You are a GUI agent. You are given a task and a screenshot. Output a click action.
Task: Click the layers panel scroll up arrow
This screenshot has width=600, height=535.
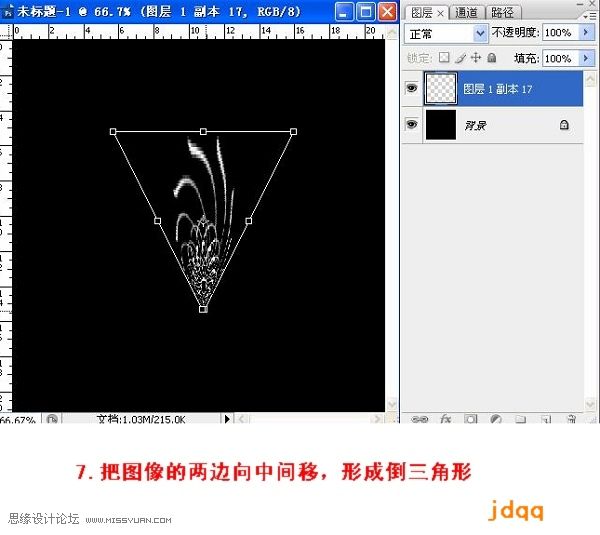coord(590,79)
